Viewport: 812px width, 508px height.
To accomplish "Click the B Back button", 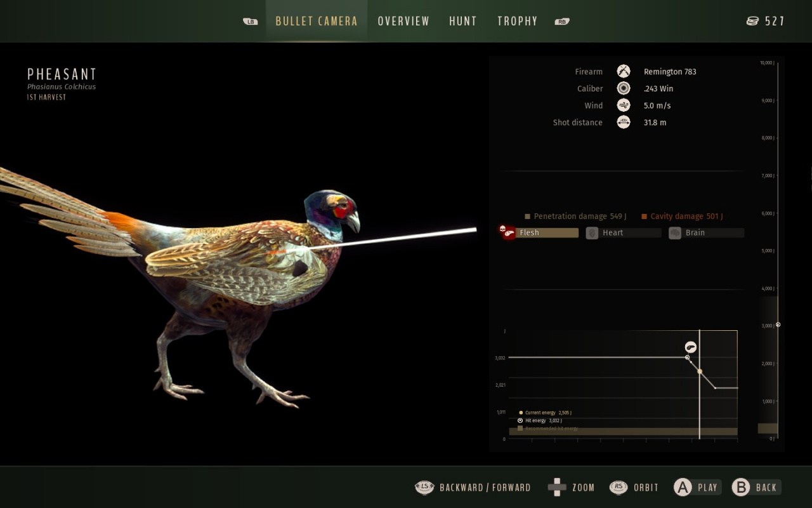I will pos(756,487).
